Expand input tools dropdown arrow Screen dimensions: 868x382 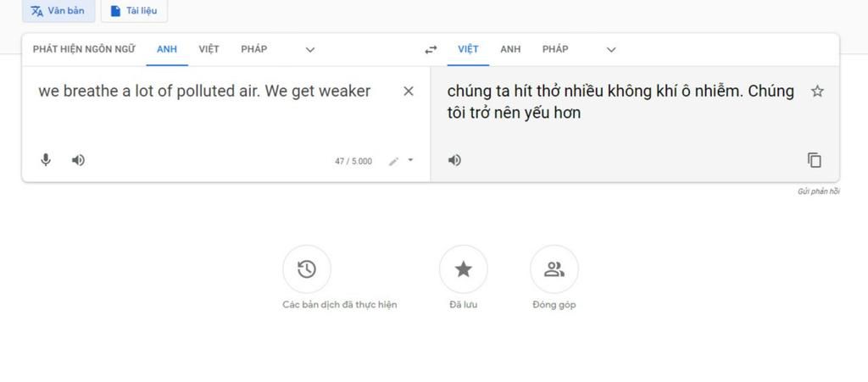tap(411, 160)
